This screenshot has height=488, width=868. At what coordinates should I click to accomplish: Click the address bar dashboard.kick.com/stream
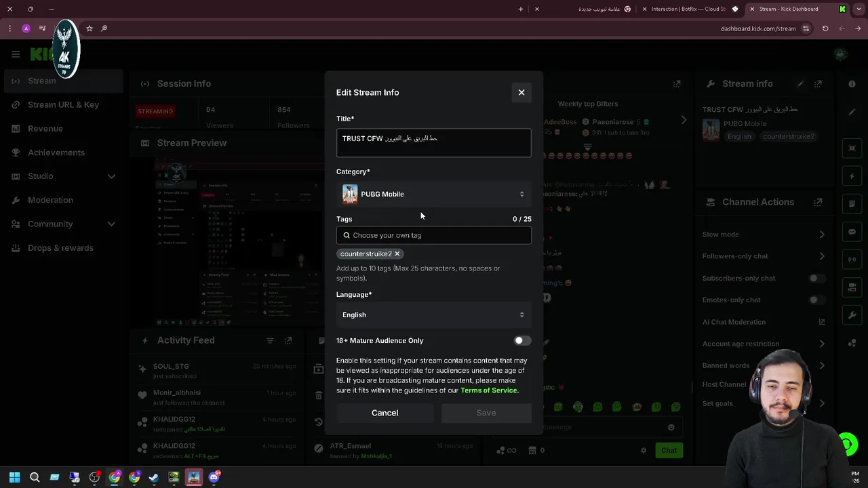pyautogui.click(x=758, y=28)
